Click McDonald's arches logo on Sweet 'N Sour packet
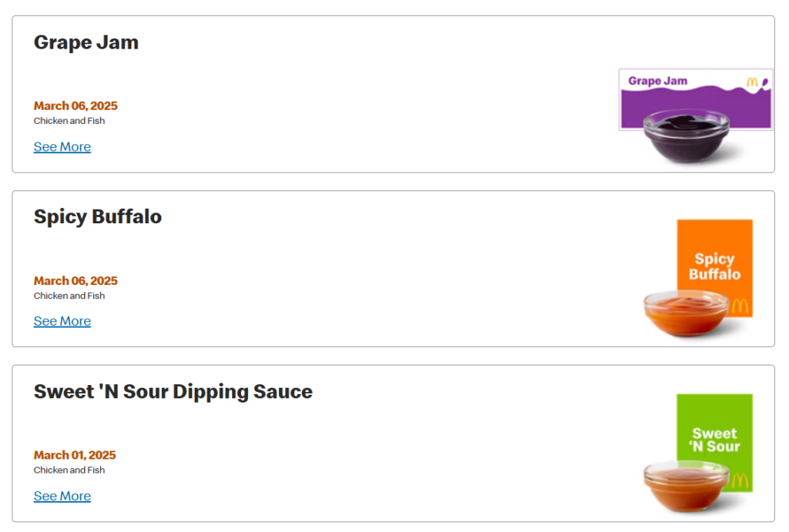The image size is (789, 532). coord(740,480)
